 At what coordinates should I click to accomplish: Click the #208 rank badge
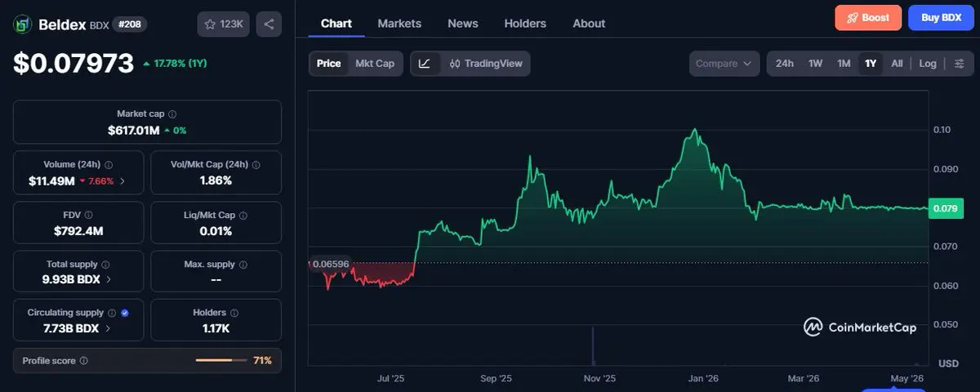point(129,24)
